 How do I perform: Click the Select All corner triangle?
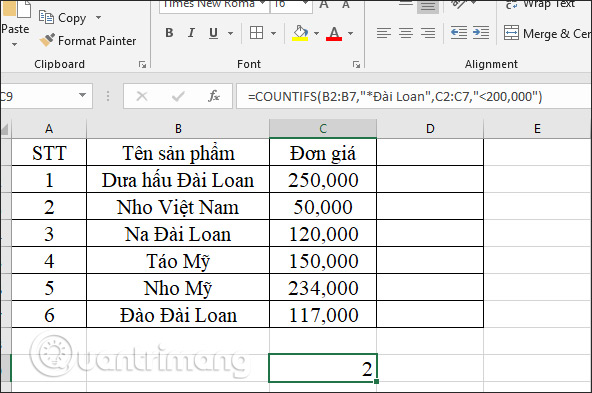[x=5, y=129]
